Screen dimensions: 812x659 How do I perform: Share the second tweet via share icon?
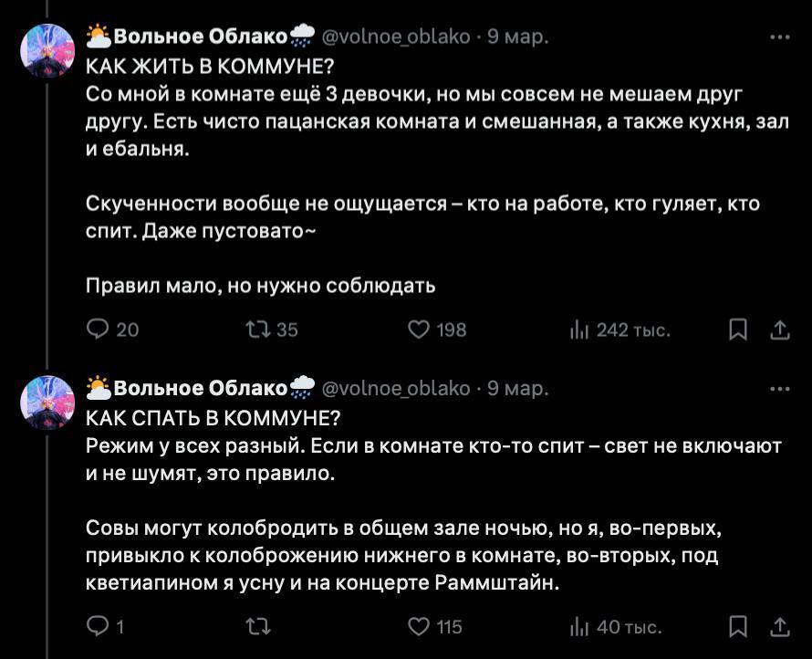(780, 626)
